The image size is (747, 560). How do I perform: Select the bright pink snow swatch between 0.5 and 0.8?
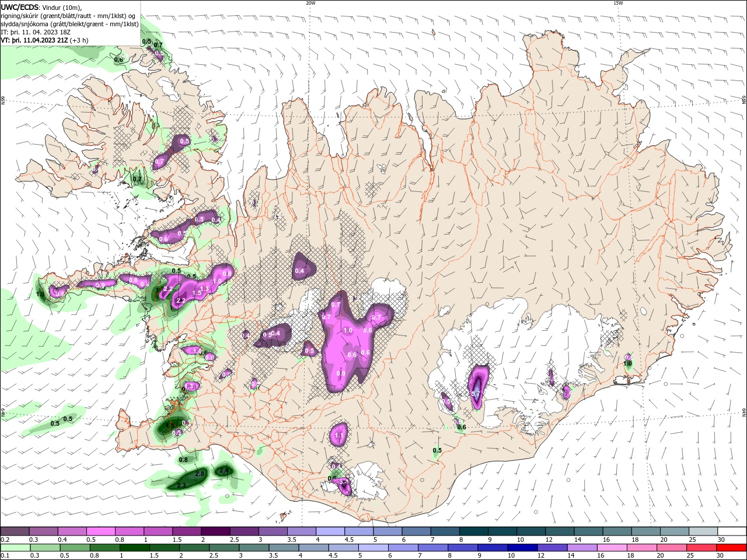(101, 531)
